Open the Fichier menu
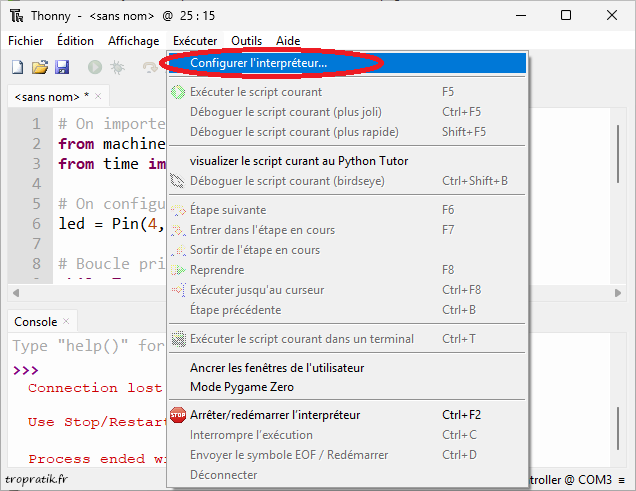Image resolution: width=636 pixels, height=491 pixels. click(x=25, y=41)
